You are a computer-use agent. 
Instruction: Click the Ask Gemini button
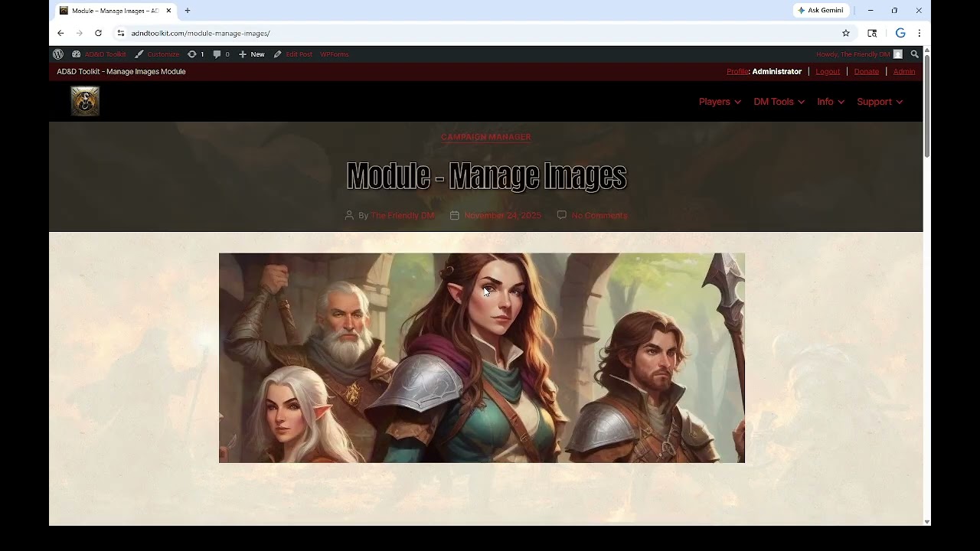820,11
